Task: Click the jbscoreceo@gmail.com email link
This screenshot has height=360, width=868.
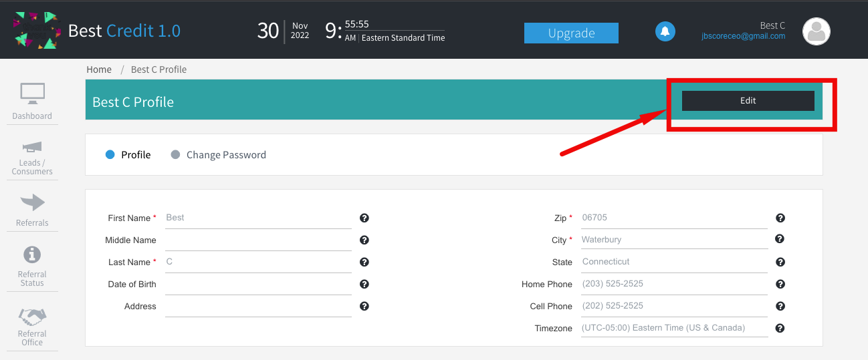Action: click(x=743, y=36)
